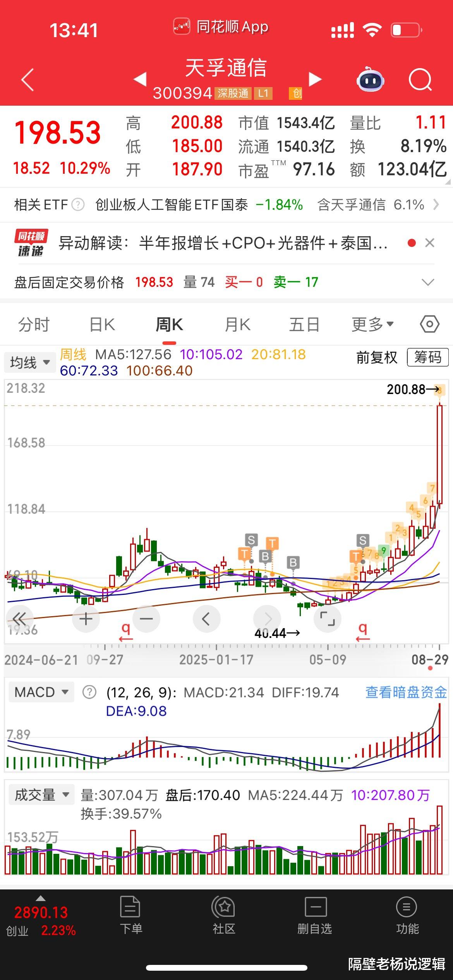Toggle 筹码 chip distribution
The width and height of the screenshot is (453, 980).
428,357
